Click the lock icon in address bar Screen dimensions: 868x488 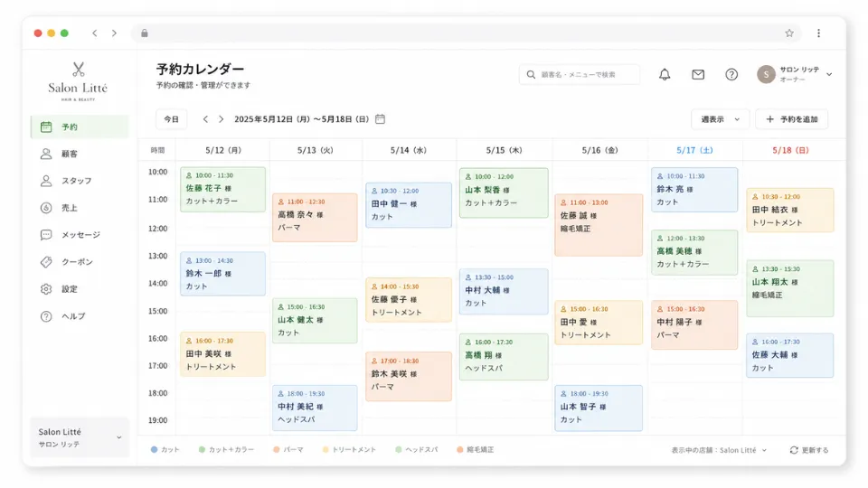145,33
